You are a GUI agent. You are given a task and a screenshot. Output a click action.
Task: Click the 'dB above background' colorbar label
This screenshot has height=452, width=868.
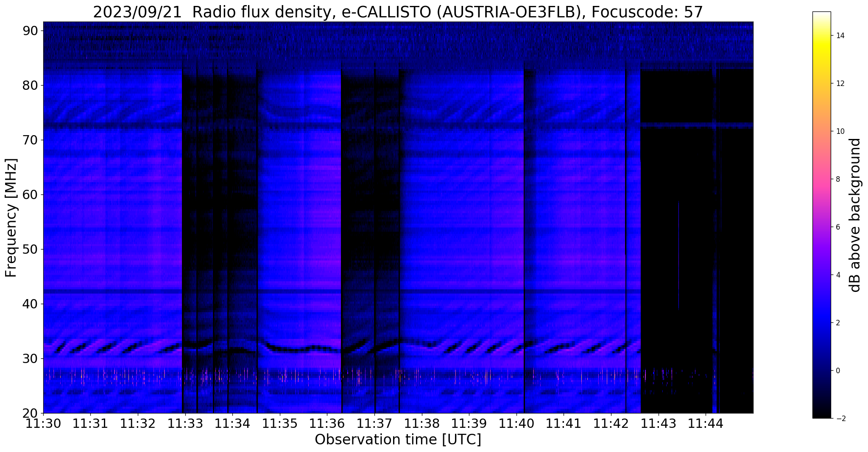tap(855, 215)
